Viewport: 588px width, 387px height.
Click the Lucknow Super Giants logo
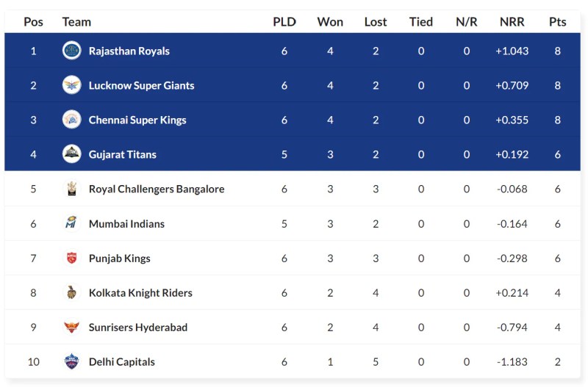[71, 85]
